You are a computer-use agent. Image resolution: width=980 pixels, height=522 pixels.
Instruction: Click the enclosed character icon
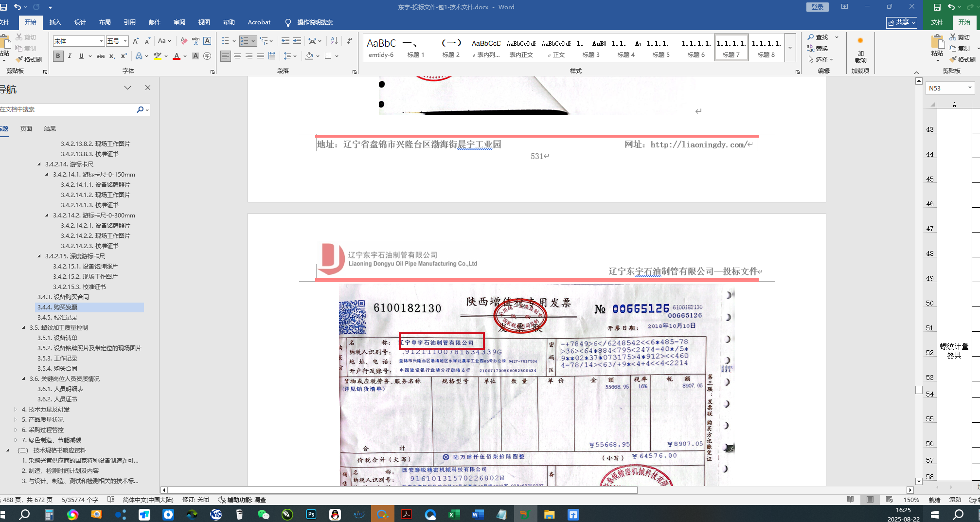[207, 56]
